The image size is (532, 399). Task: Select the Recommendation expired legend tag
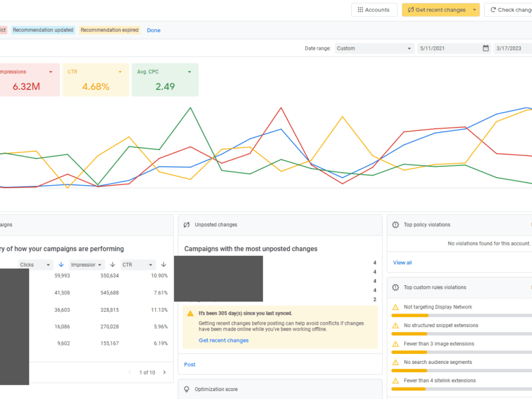[110, 30]
